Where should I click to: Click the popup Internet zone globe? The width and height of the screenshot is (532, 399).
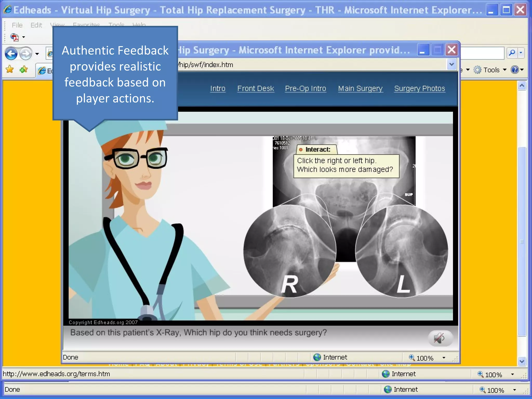pos(317,357)
